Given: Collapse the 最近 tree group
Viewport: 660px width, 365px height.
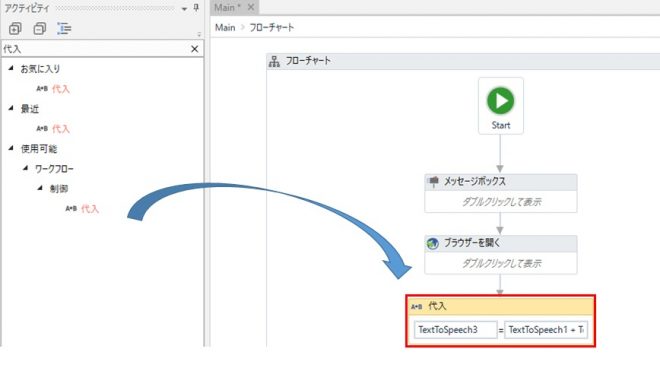Looking at the screenshot, I should (11, 108).
